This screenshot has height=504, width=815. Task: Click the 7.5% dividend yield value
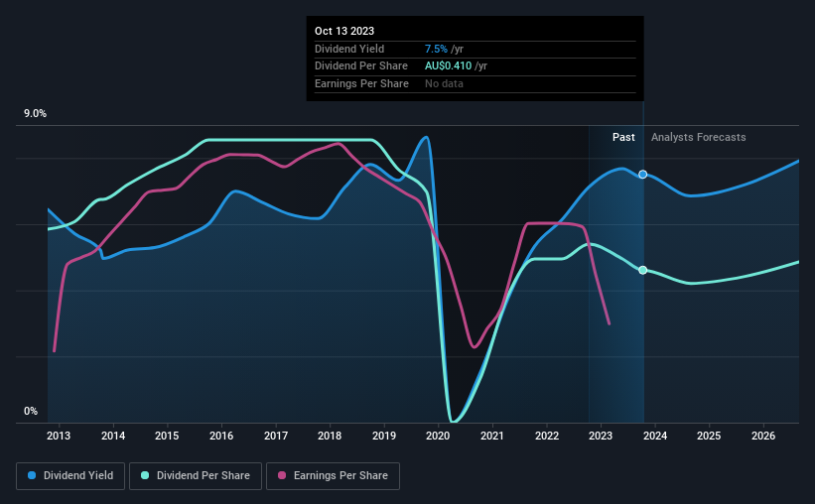(x=436, y=49)
